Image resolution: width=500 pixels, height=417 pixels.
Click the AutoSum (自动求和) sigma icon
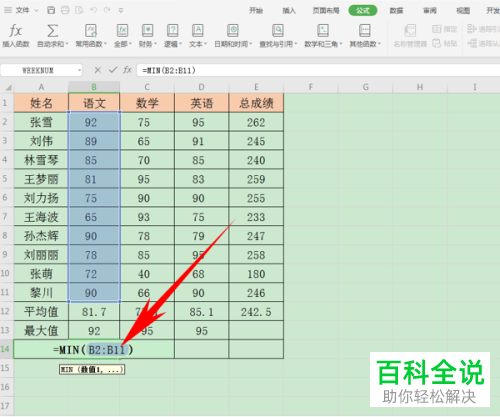(x=52, y=31)
